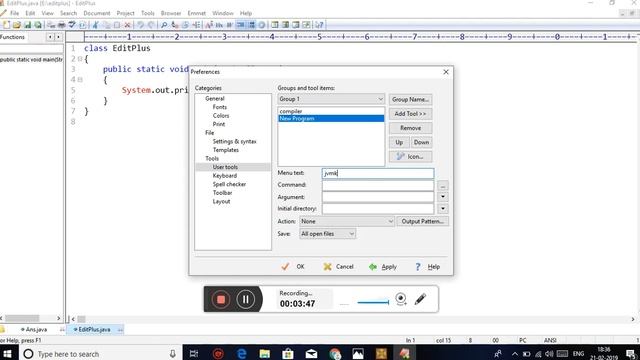The image size is (640, 360).
Task: Open the Action None dropdown
Action: [x=347, y=221]
